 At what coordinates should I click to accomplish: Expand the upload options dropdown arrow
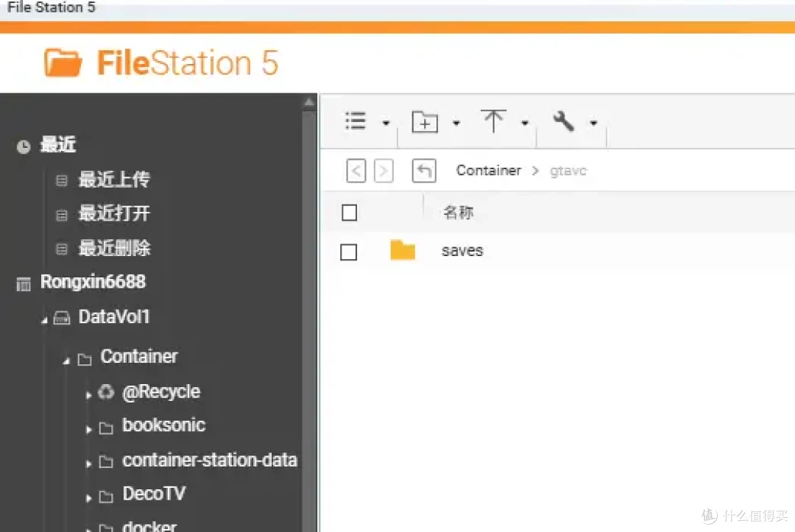tap(525, 123)
